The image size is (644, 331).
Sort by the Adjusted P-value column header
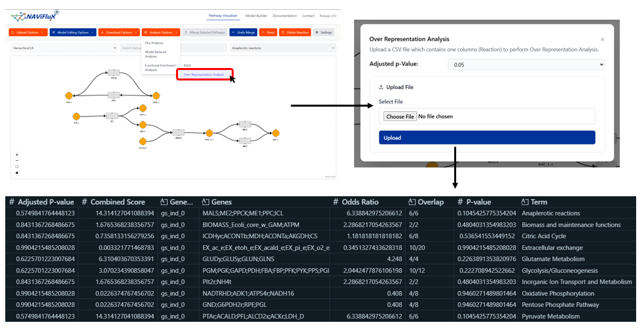[x=46, y=202]
